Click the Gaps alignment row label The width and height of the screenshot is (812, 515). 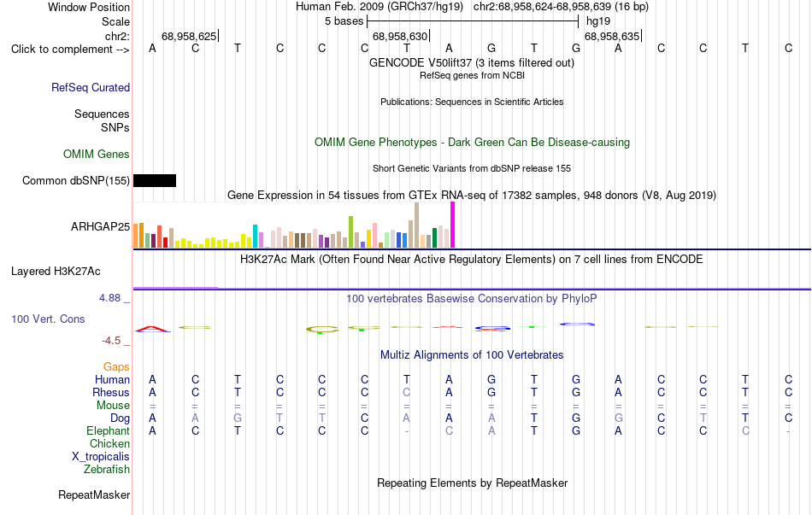(116, 367)
